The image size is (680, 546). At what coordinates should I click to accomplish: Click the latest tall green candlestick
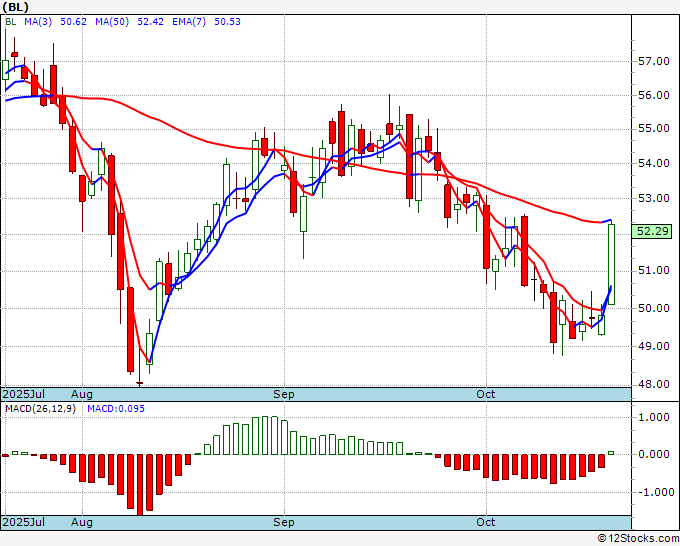611,264
